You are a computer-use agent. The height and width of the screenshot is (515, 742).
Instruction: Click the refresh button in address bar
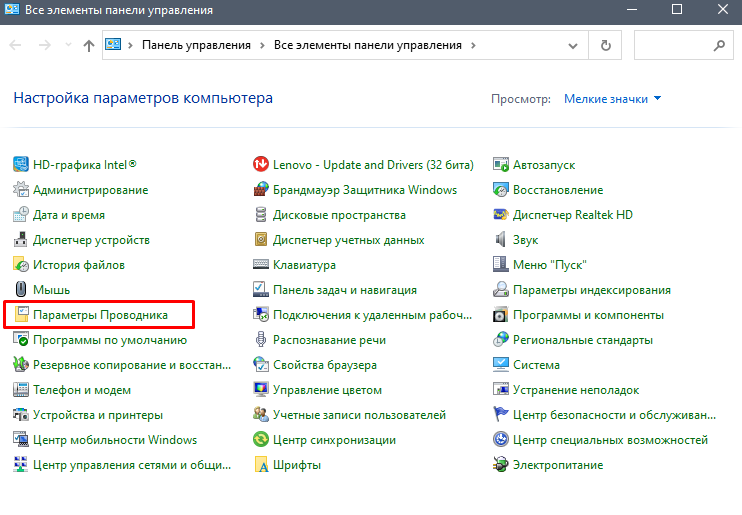(605, 45)
